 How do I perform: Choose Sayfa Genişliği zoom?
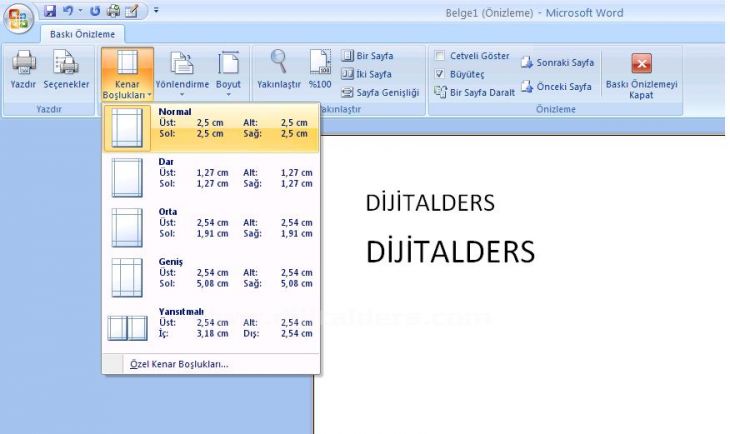coord(380,93)
